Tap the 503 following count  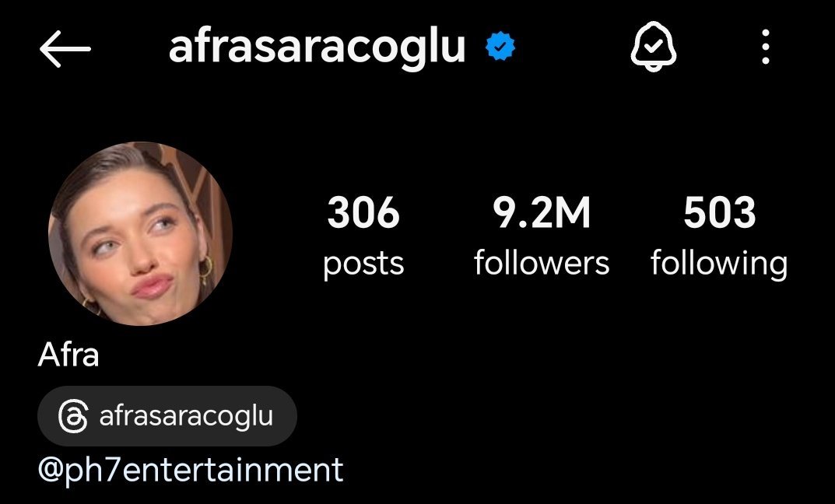pos(720,212)
